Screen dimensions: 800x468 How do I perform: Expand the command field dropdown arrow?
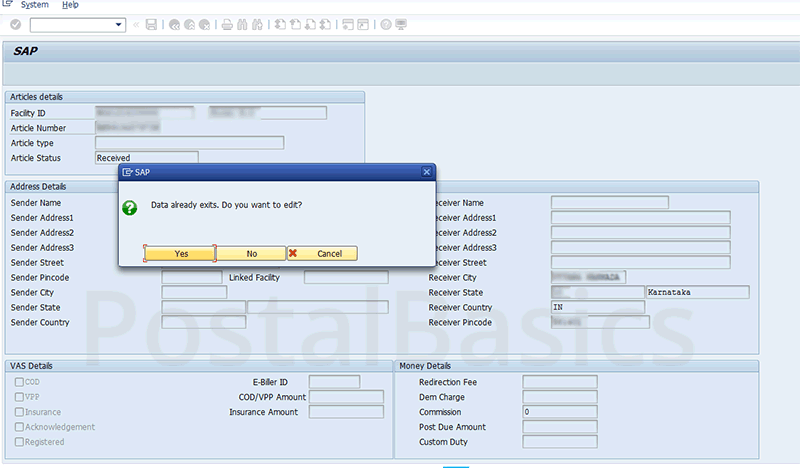pos(120,24)
